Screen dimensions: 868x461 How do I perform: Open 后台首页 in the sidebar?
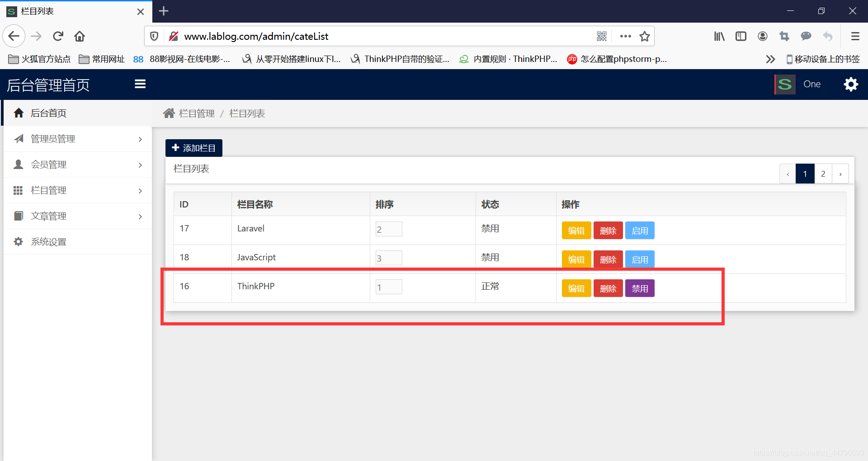tap(77, 113)
